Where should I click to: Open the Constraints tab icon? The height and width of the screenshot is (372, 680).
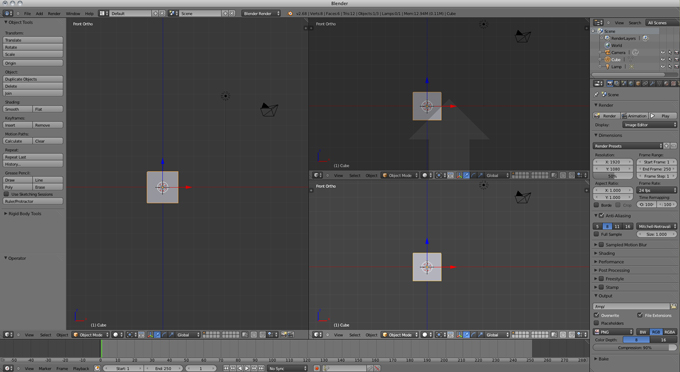click(x=645, y=83)
